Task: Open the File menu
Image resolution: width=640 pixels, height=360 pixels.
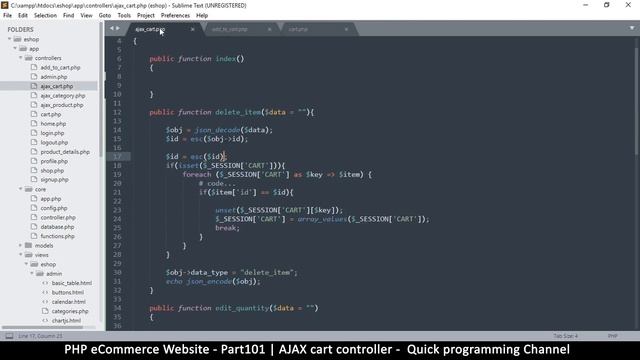Action: (7, 16)
